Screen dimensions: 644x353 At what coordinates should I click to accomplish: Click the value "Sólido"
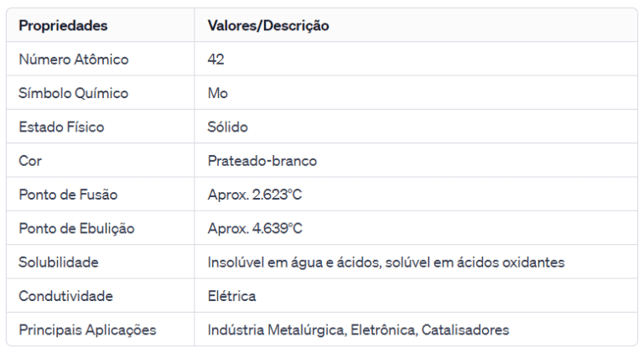(x=227, y=127)
